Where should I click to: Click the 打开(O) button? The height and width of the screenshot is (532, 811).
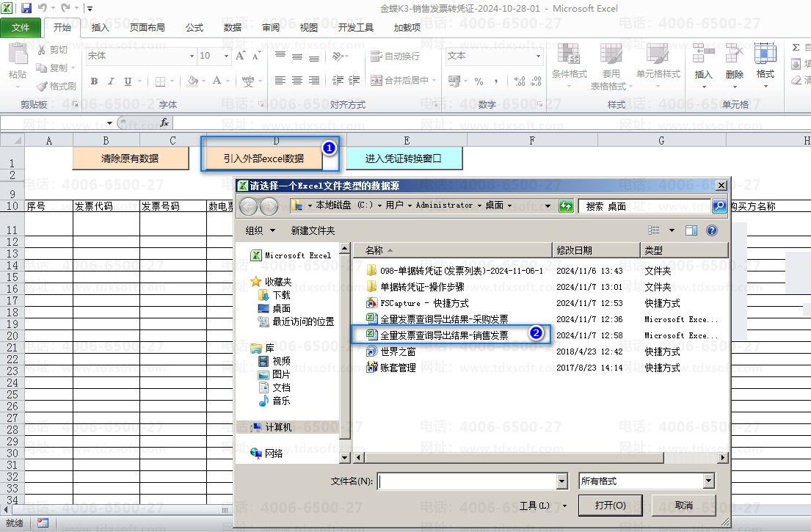[x=611, y=505]
